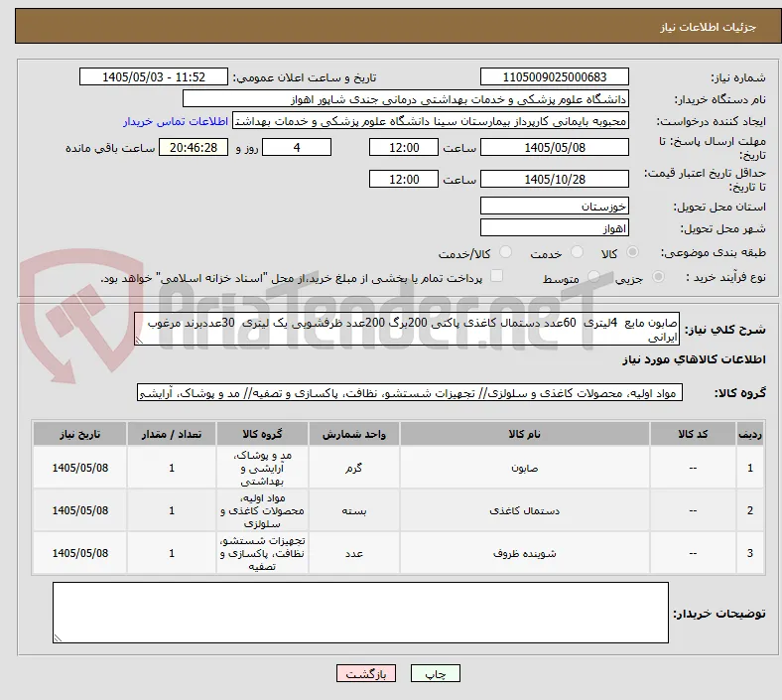The image size is (782, 700).
Task: Click the delivery province field خوزستان
Action: [x=554, y=207]
